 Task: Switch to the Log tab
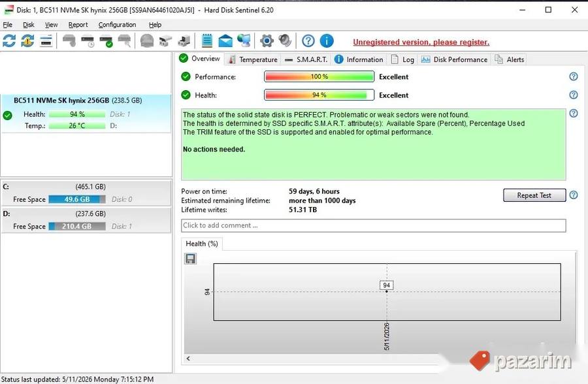[x=402, y=59]
